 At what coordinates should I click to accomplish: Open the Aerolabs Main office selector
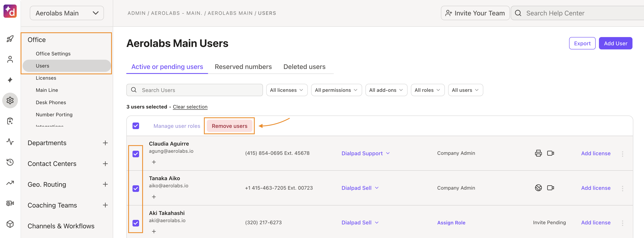click(67, 13)
